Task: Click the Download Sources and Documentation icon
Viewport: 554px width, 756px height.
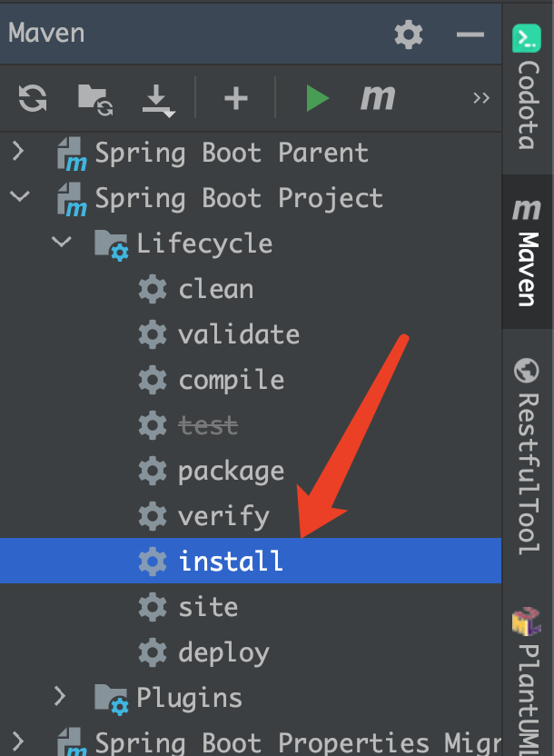Action: coord(159,100)
